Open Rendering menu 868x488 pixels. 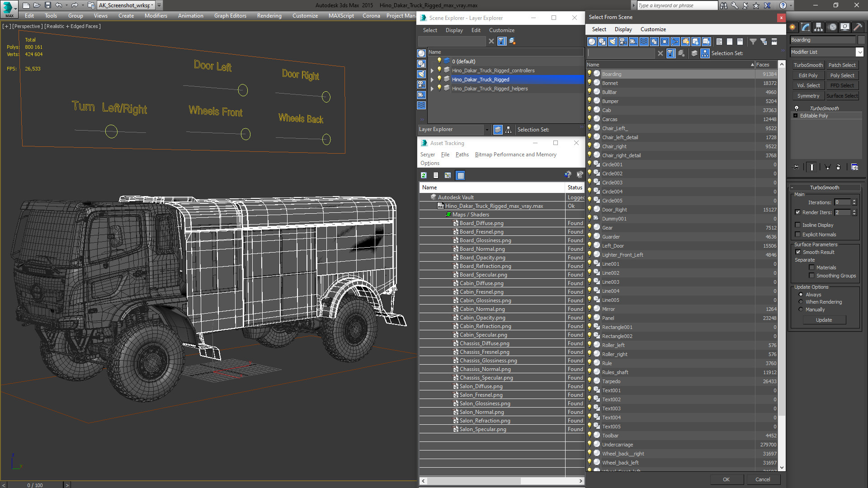(269, 16)
